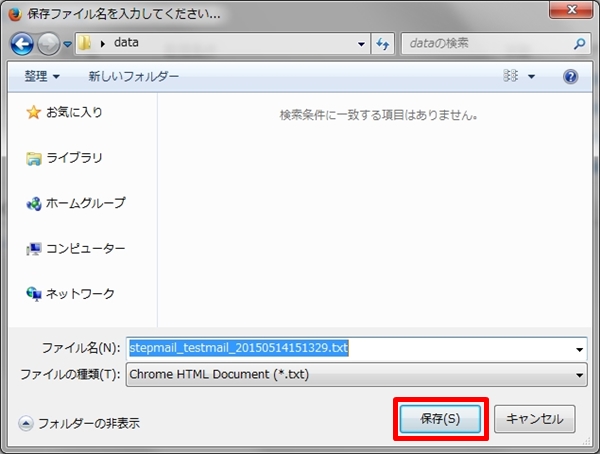The image size is (600, 454).
Task: Click the folder icon in address bar
Action: pyautogui.click(x=84, y=43)
